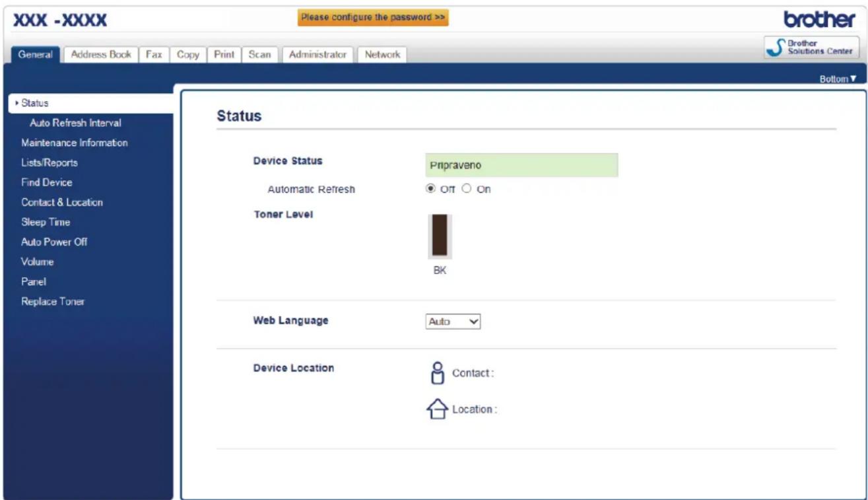Click the Contact person icon
The width and height of the screenshot is (868, 500).
click(438, 373)
